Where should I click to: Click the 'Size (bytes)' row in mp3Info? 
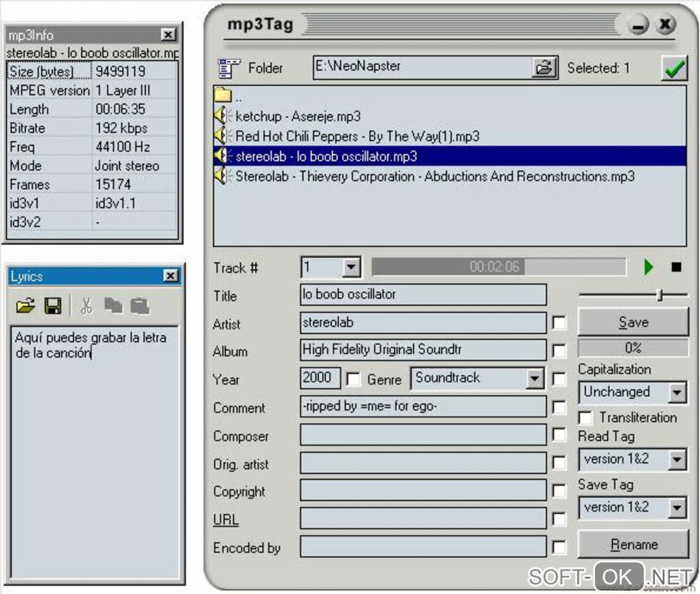pos(93,71)
